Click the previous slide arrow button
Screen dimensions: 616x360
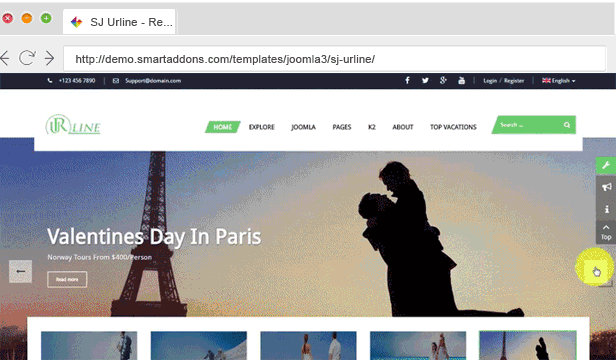pyautogui.click(x=20, y=271)
